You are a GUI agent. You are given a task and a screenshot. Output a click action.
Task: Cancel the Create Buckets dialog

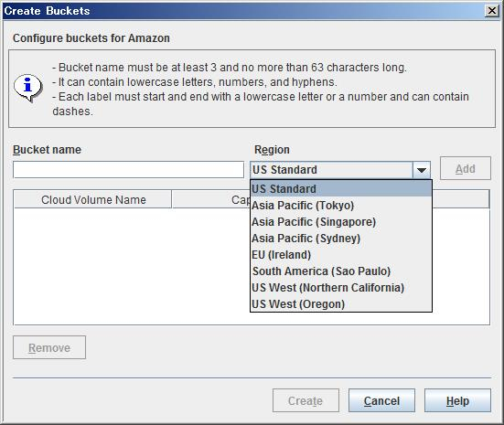[381, 400]
